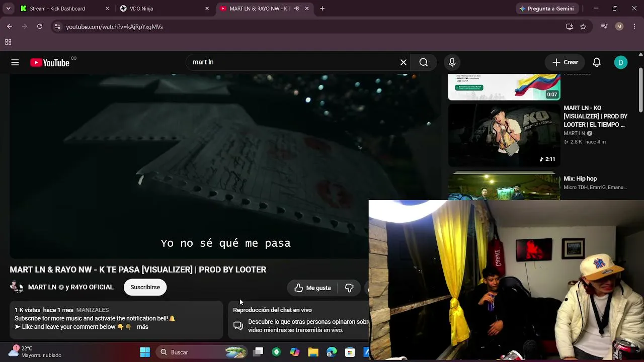The image size is (644, 362).
Task: Go back to the previous page
Action: pos(10,27)
